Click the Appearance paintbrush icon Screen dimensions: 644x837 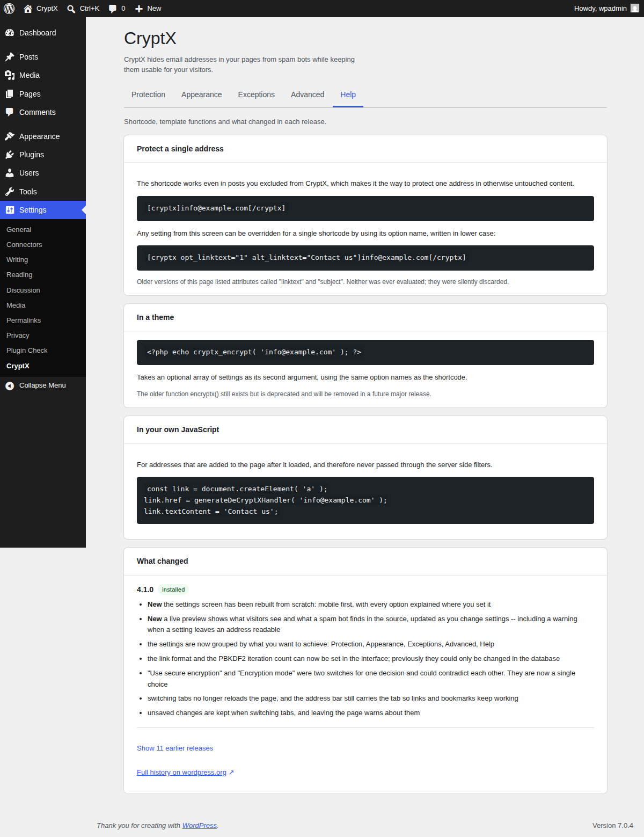10,136
